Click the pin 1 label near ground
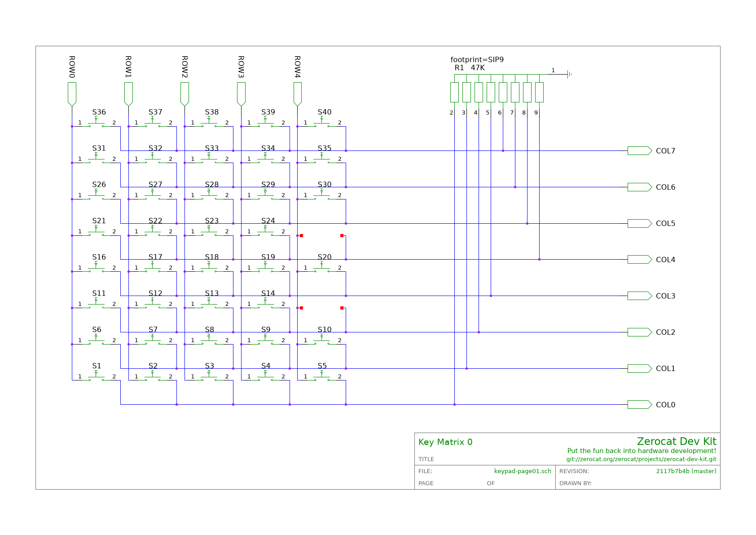 tap(553, 71)
